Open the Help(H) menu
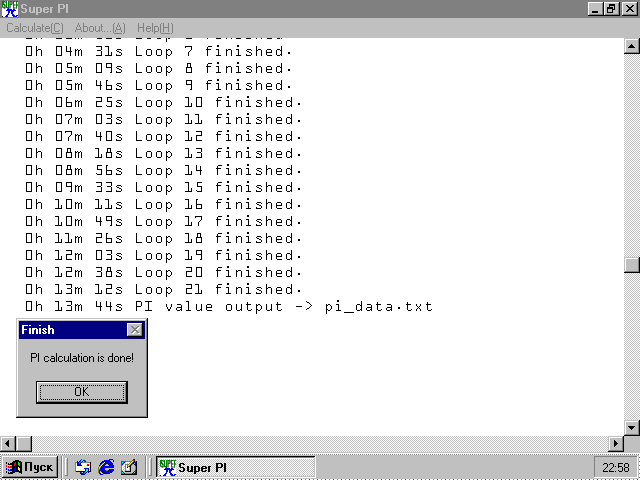 tap(155, 28)
